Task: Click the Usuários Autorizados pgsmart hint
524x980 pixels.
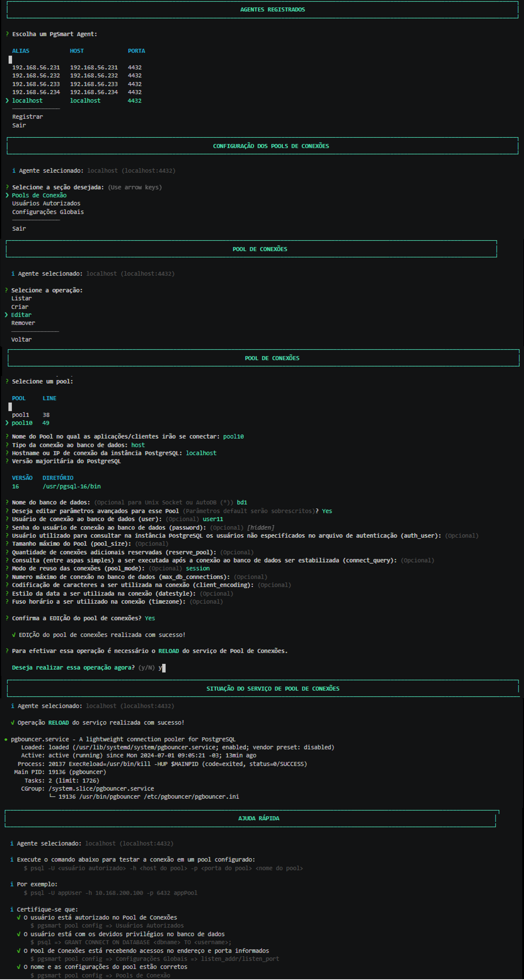Action: tap(107, 926)
